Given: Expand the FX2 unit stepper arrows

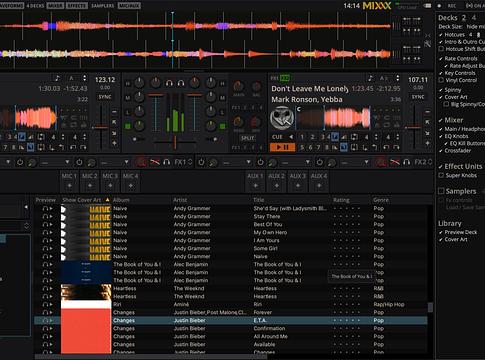Looking at the screenshot, I should click(x=430, y=162).
